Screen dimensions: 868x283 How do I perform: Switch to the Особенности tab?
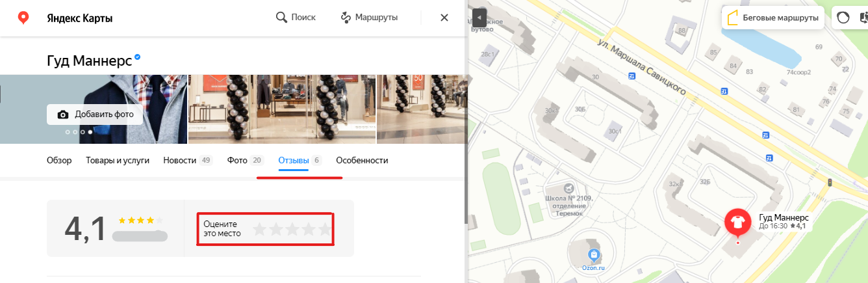point(362,160)
